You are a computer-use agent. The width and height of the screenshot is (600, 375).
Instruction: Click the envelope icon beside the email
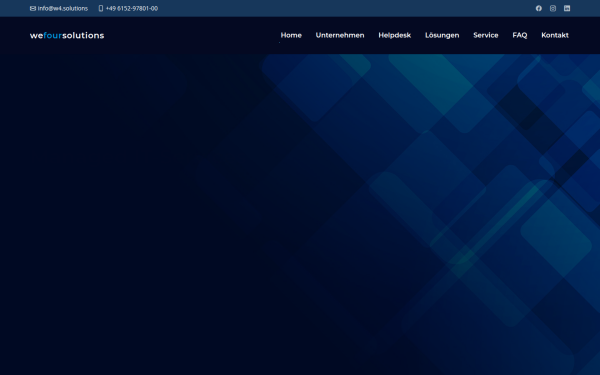(x=33, y=8)
